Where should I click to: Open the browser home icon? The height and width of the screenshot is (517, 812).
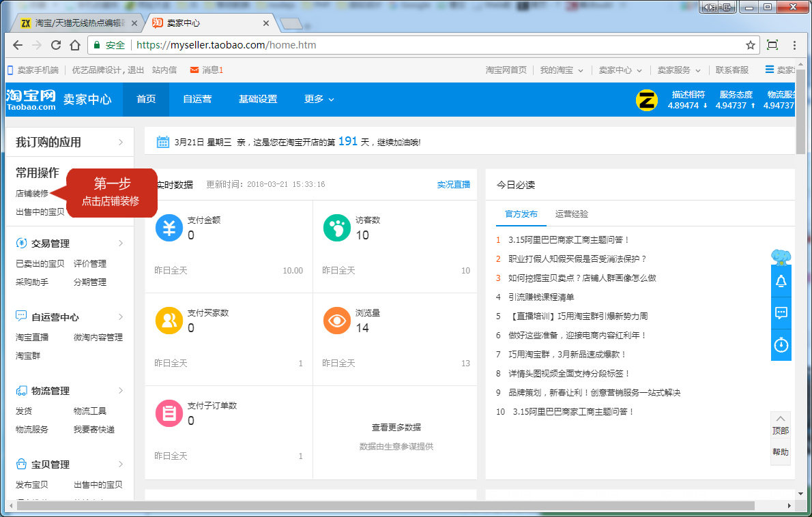75,45
